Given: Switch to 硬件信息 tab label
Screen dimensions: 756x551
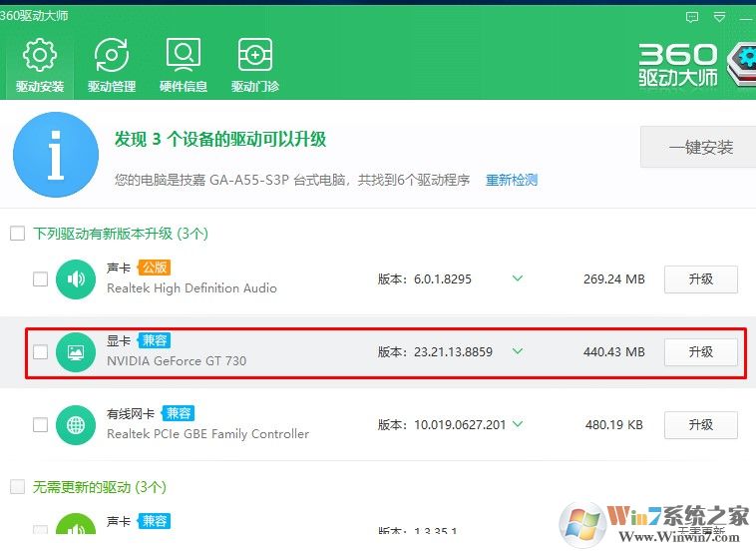Looking at the screenshot, I should click(x=184, y=87).
